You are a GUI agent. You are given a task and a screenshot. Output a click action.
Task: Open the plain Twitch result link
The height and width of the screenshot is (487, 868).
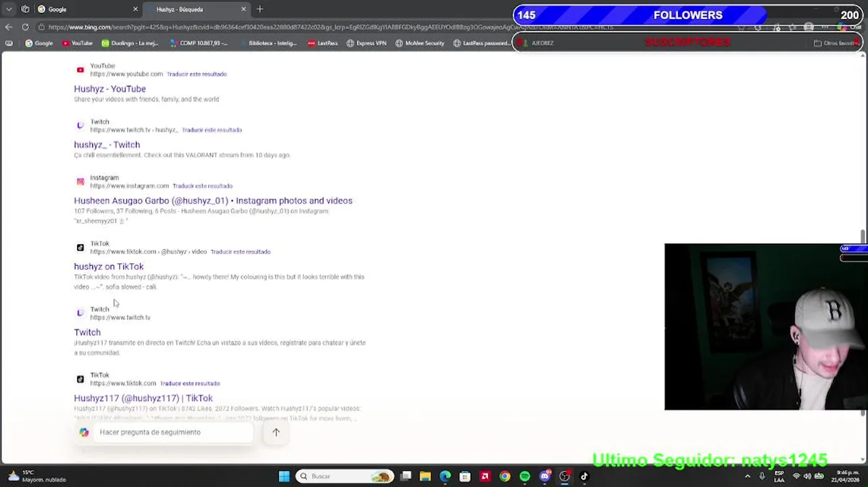point(87,332)
